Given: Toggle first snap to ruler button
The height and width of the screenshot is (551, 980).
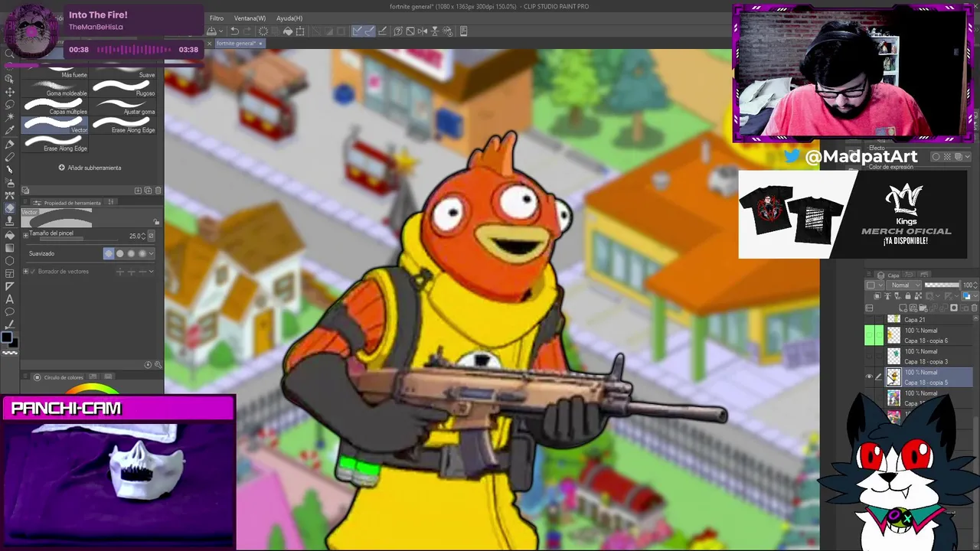Looking at the screenshot, I should [x=358, y=31].
